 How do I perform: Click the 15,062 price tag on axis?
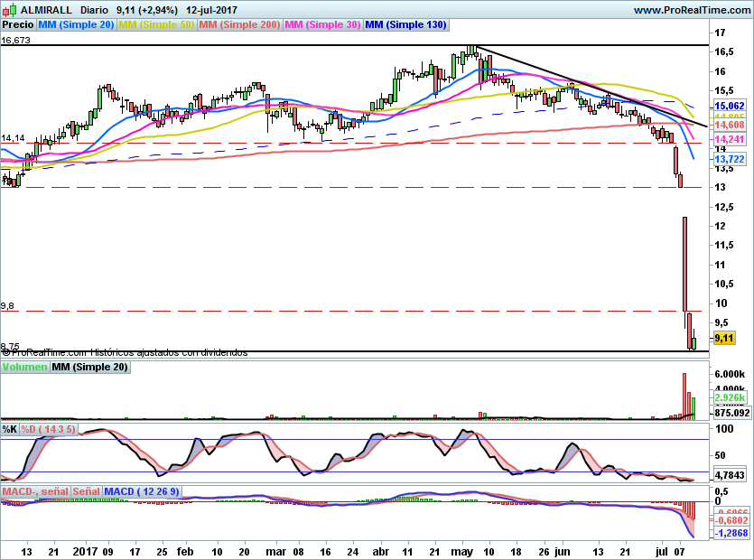[x=729, y=106]
